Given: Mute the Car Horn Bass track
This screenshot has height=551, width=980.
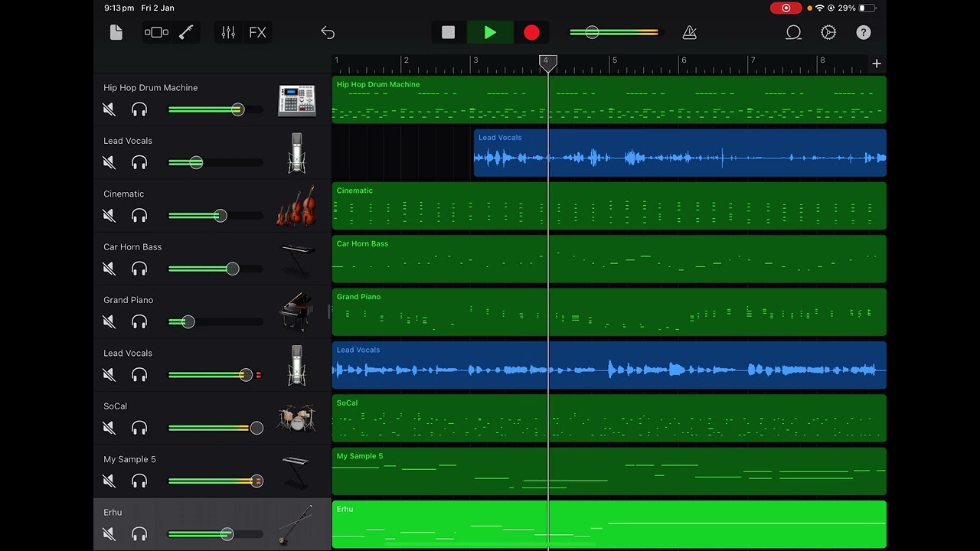Looking at the screenshot, I should point(109,269).
